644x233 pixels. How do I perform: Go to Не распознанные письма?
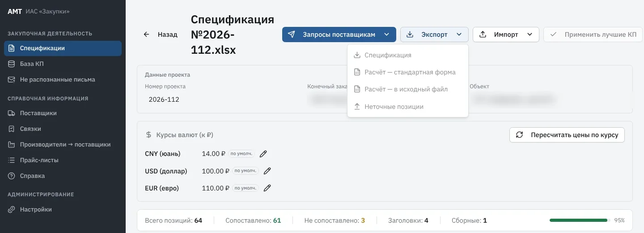click(x=63, y=80)
